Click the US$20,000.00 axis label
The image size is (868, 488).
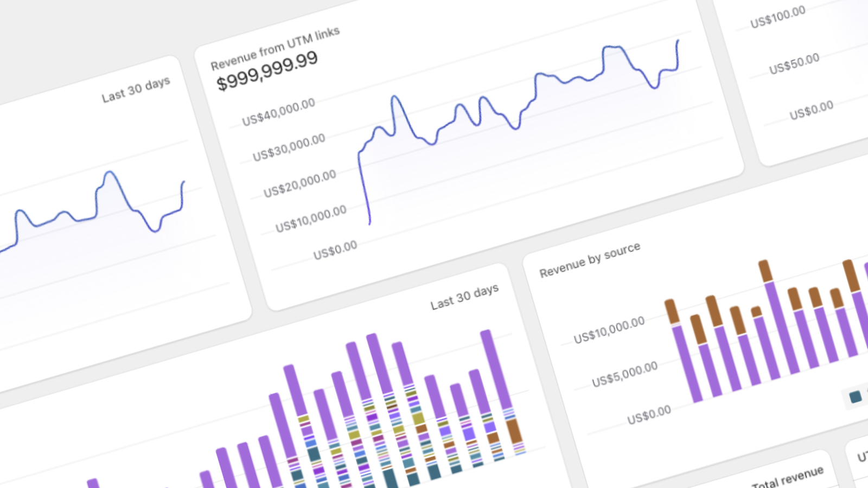pos(300,184)
